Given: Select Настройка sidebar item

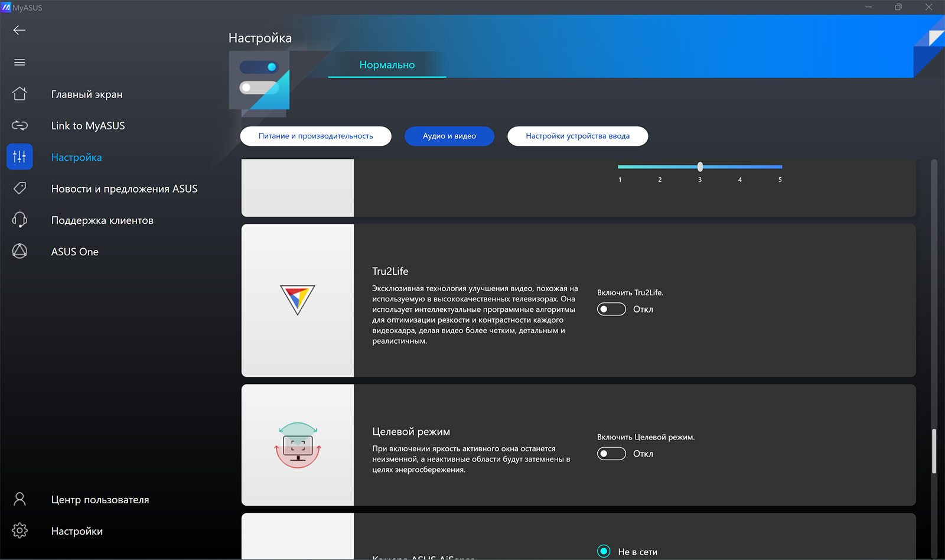Looking at the screenshot, I should tap(76, 157).
